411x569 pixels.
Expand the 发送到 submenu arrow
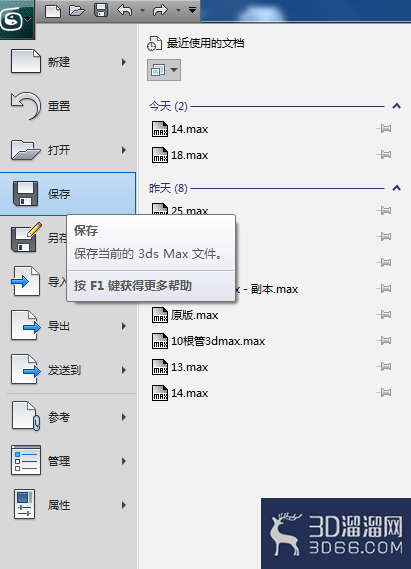click(x=124, y=370)
